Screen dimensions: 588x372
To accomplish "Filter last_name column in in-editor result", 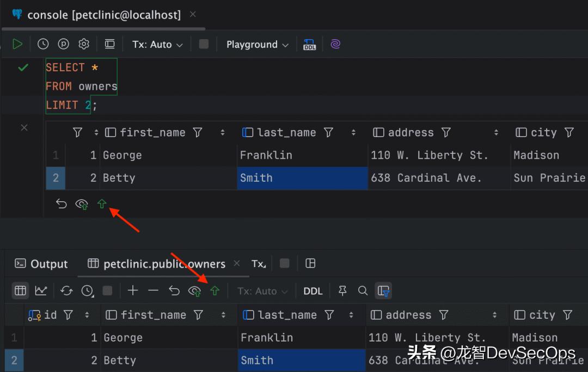I will point(328,132).
